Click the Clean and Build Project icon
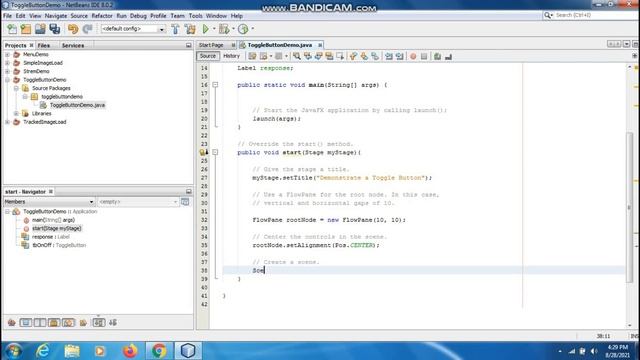Screen dimensions: 640x360 pyautogui.click(x=190, y=29)
